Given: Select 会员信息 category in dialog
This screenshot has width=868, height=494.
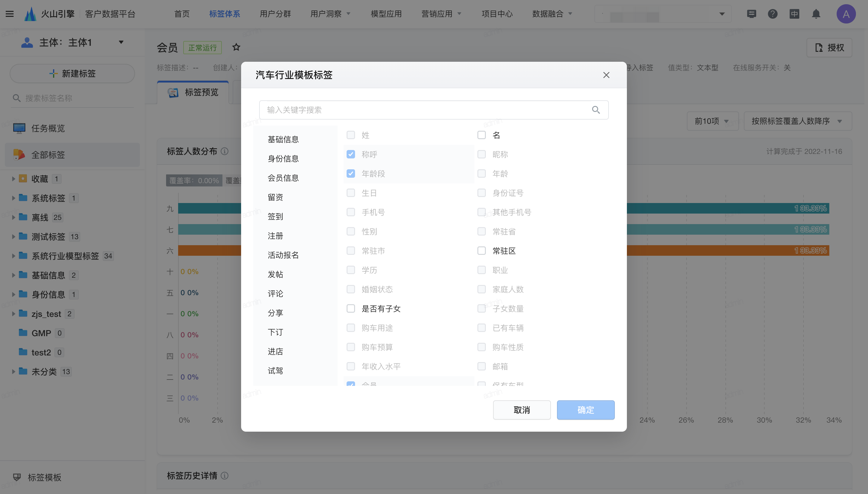Looking at the screenshot, I should pos(283,178).
